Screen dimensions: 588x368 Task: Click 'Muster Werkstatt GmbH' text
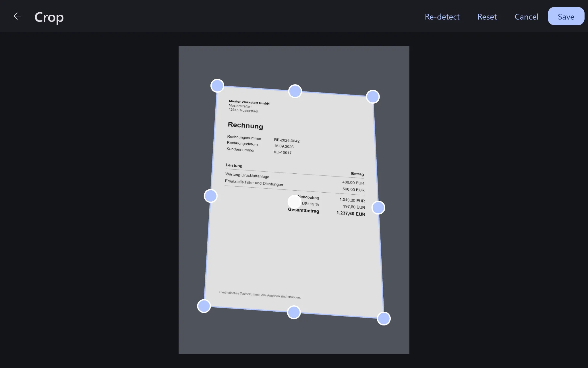tap(249, 102)
